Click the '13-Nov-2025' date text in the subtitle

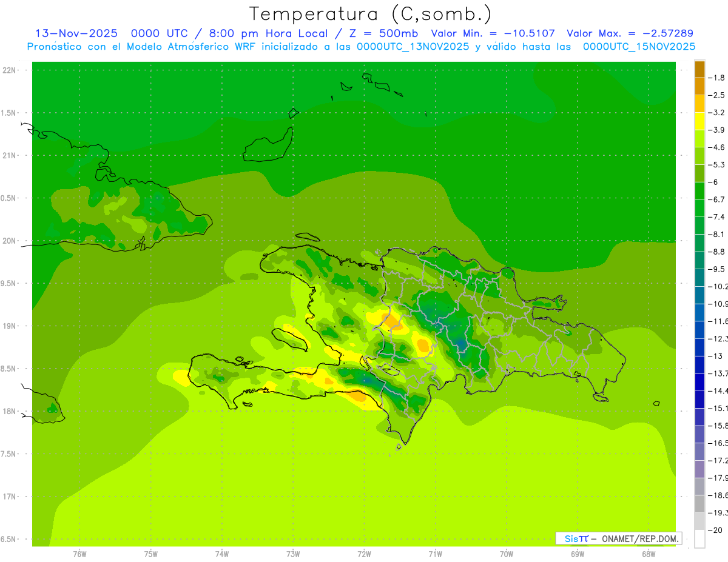pos(76,33)
